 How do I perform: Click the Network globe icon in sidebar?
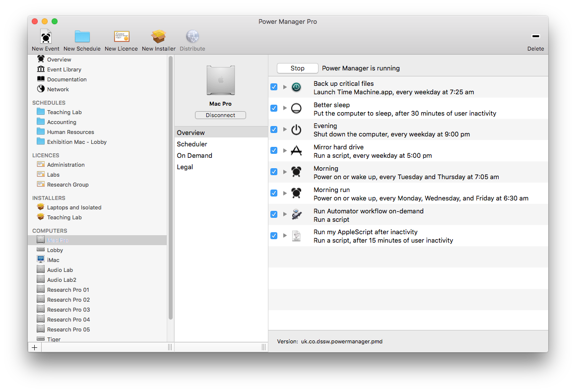point(41,88)
